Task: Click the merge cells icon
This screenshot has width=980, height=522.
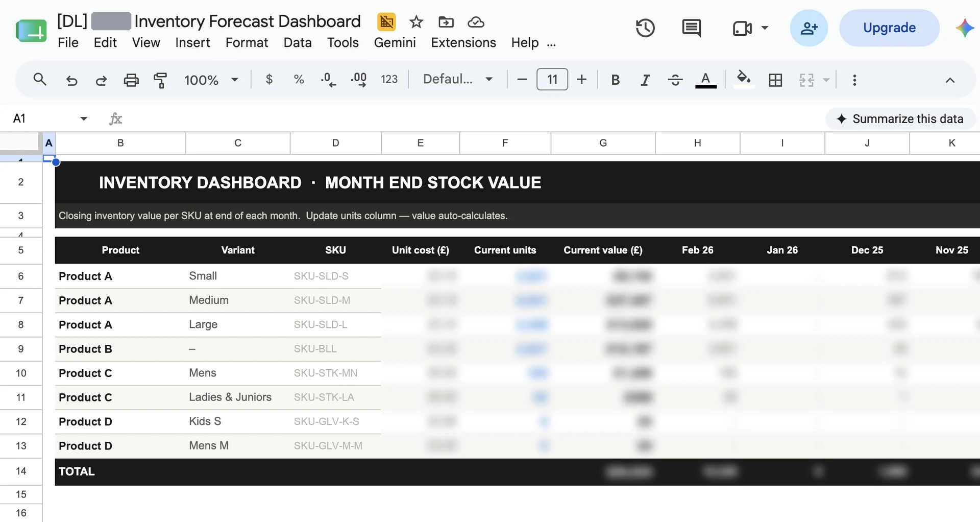Action: point(806,80)
